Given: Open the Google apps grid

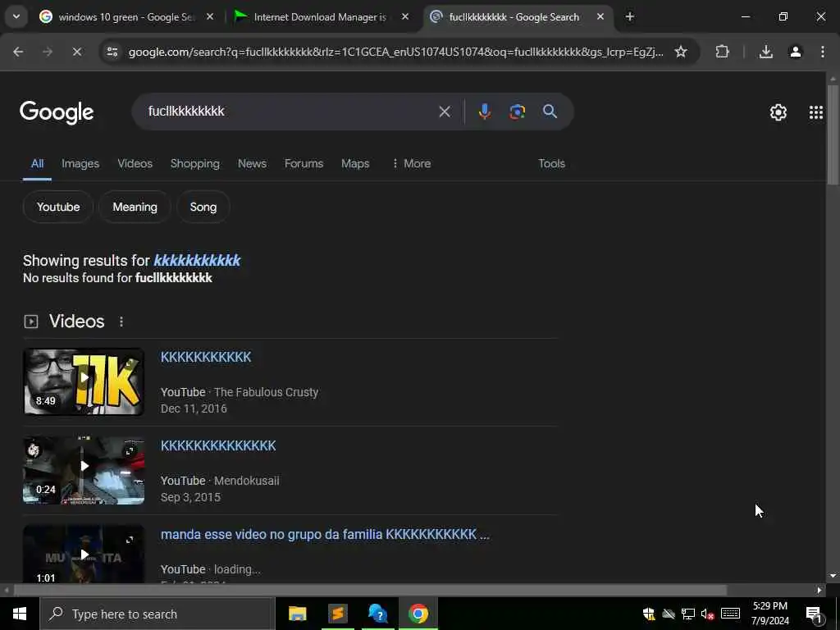Looking at the screenshot, I should [x=816, y=112].
